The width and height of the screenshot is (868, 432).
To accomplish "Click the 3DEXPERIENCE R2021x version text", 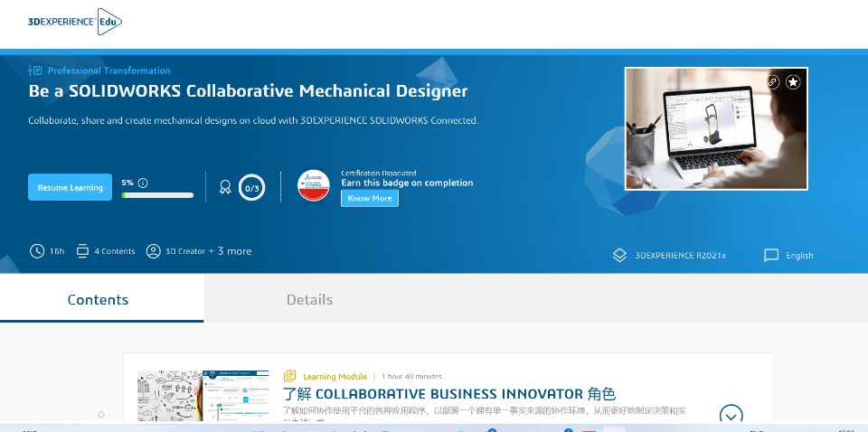I will tap(680, 256).
